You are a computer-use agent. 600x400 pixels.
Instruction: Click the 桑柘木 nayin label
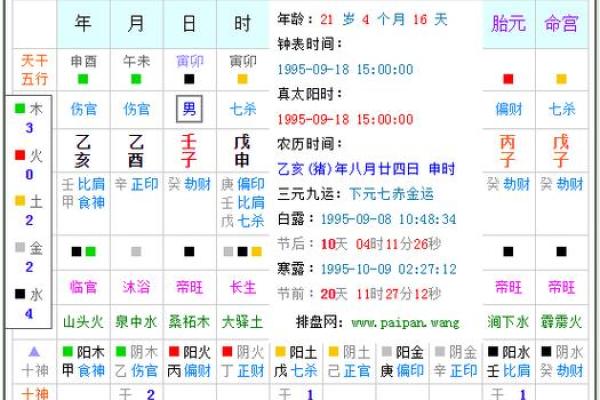pyautogui.click(x=189, y=322)
